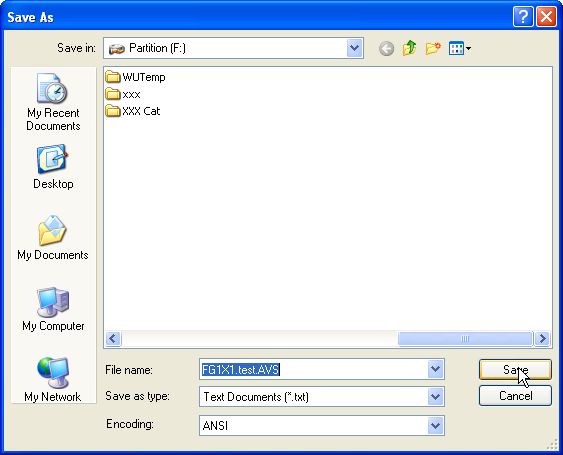Go back using the Back arrow icon
This screenshot has width=563, height=455.
point(386,48)
